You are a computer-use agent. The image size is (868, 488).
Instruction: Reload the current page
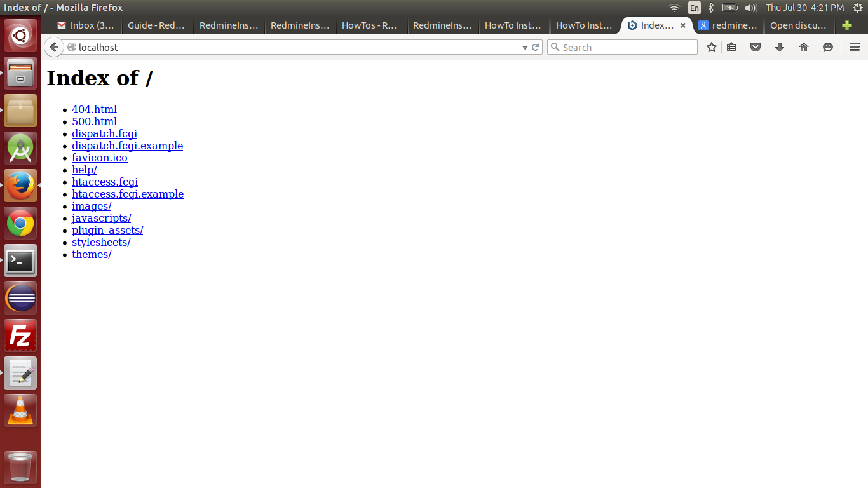point(535,47)
